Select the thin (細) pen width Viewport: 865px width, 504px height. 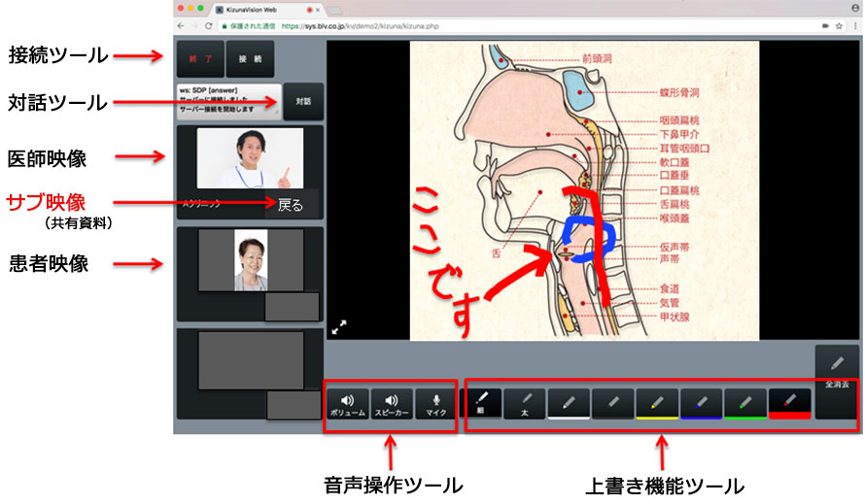(481, 403)
